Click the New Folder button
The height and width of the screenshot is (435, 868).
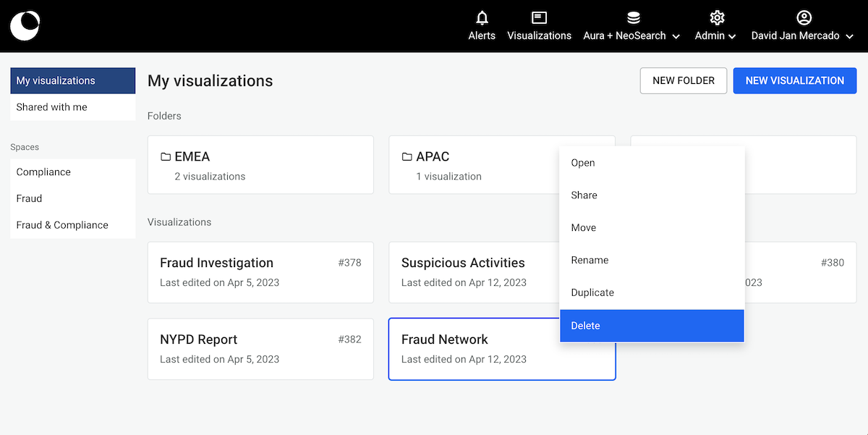683,80
